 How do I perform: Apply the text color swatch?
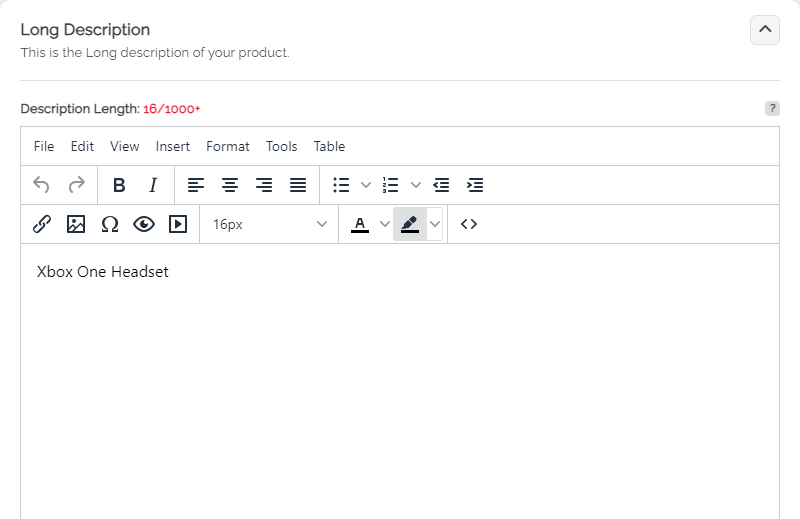(360, 224)
